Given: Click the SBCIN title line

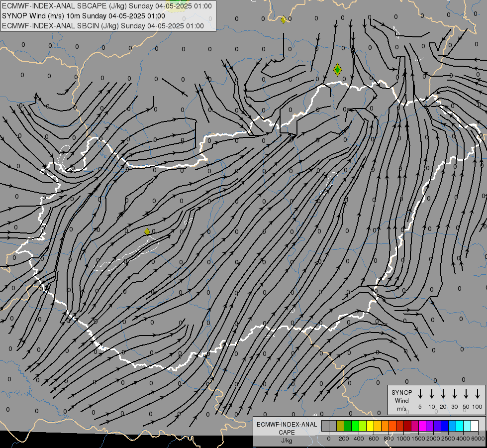Looking at the screenshot, I should pyautogui.click(x=103, y=26).
